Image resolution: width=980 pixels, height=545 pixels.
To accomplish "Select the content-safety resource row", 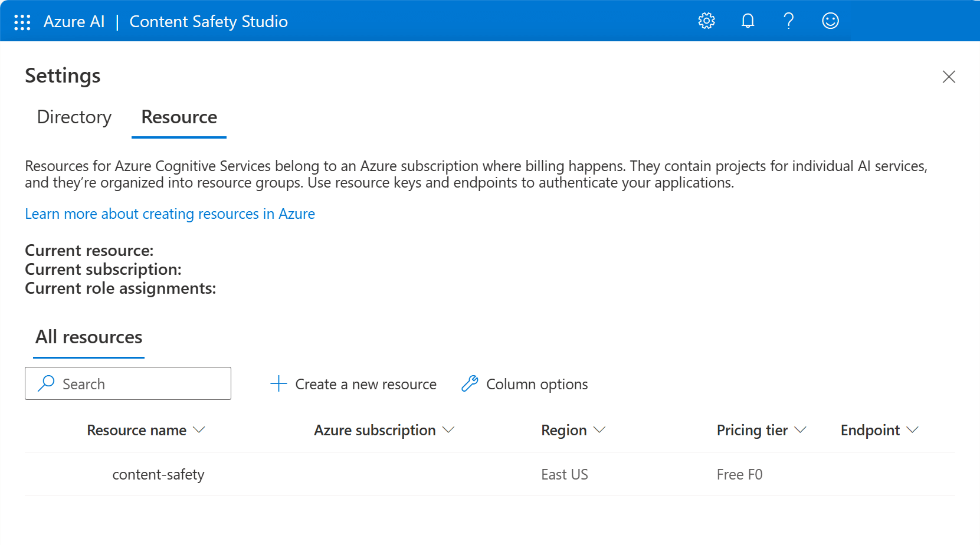I will [x=158, y=474].
